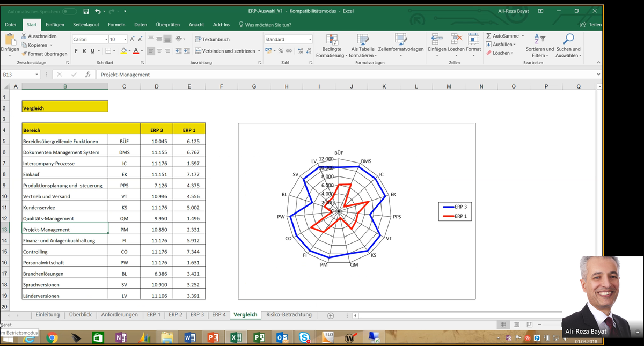
Task: Open the Risiko-Betrachtung sheet tab
Action: click(x=289, y=315)
